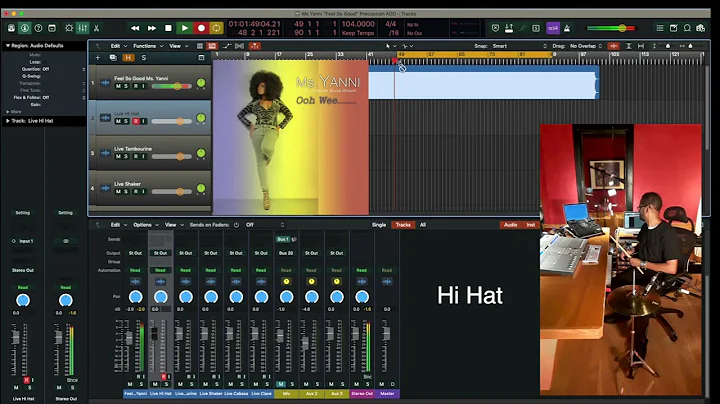720x404 pixels.
Task: Toggle the Audio channel filter button
Action: (511, 225)
